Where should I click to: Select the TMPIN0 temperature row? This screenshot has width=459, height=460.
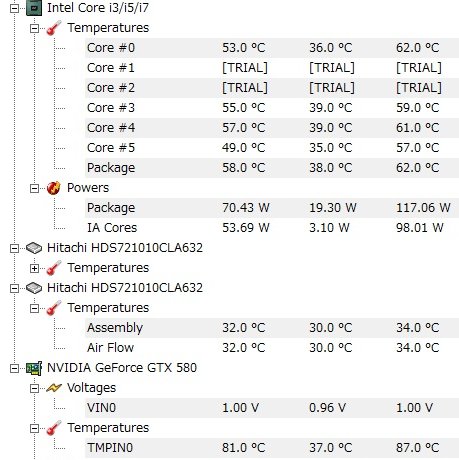[272, 448]
